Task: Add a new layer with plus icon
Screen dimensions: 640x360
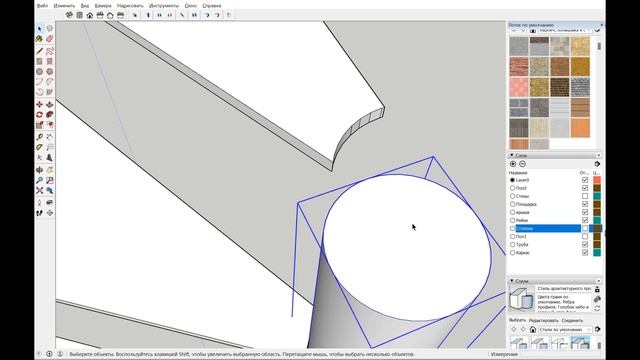Action: [x=513, y=164]
